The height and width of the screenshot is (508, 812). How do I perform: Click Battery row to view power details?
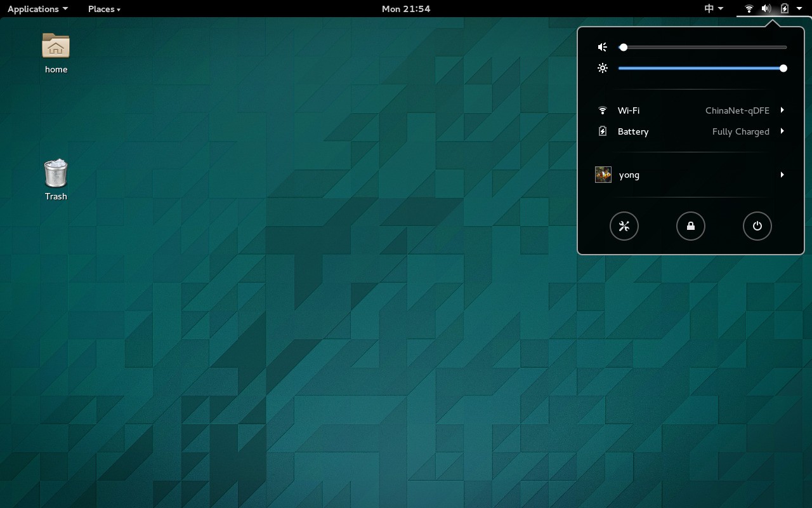click(x=632, y=131)
